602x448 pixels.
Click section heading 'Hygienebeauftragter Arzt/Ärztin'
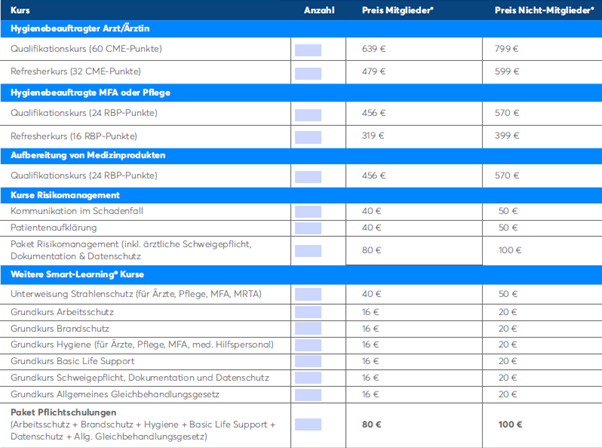coord(80,28)
